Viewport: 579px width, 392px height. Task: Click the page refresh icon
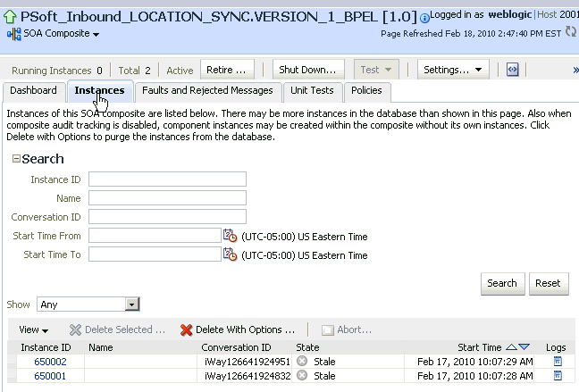571,32
